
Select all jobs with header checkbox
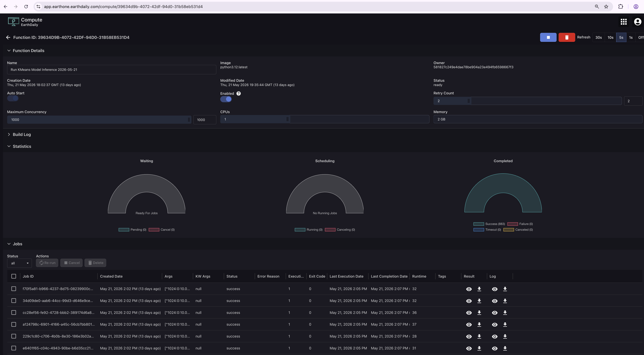click(14, 276)
